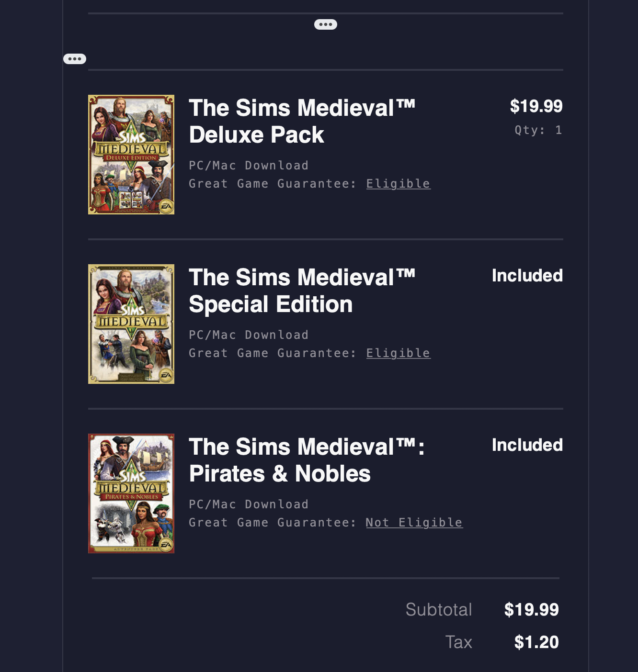Open the Special Edition cover thumbnail
The width and height of the screenshot is (638, 672).
(x=131, y=324)
